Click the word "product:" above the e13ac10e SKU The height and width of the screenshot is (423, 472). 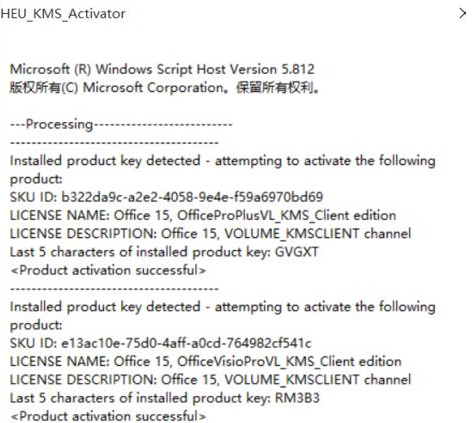[36, 325]
